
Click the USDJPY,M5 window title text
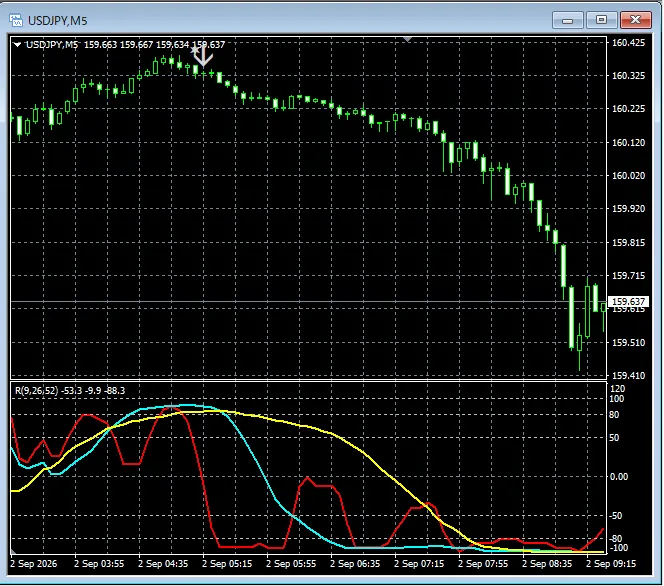point(58,20)
